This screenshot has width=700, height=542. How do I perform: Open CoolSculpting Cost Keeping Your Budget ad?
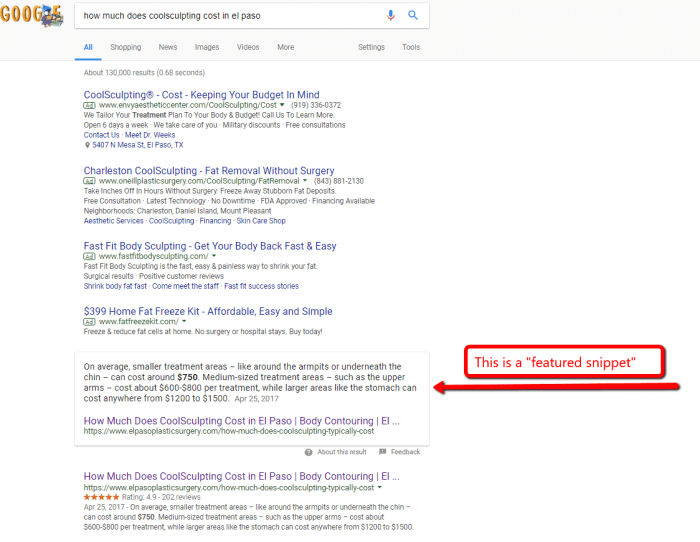coord(201,95)
